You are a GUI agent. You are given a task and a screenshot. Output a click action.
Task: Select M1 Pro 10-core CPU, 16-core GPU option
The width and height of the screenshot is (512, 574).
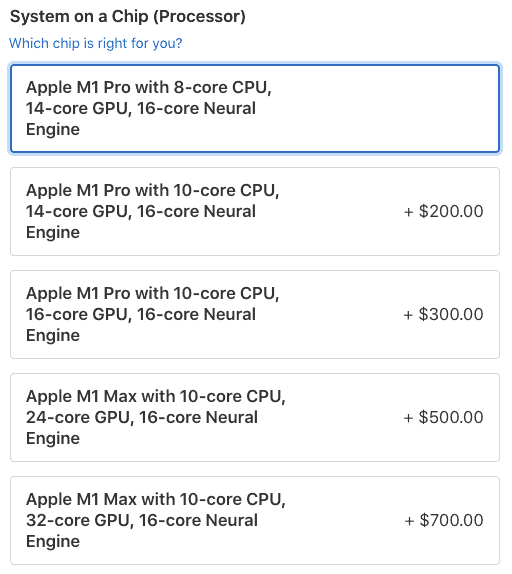click(x=255, y=314)
